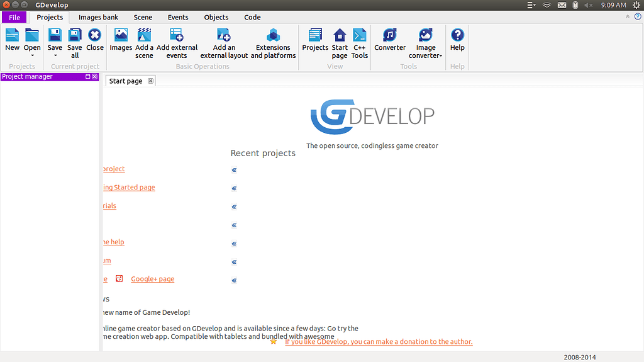Screen dimensions: 644x362
Task: Switch to the Images bank tab
Action: [x=98, y=17]
